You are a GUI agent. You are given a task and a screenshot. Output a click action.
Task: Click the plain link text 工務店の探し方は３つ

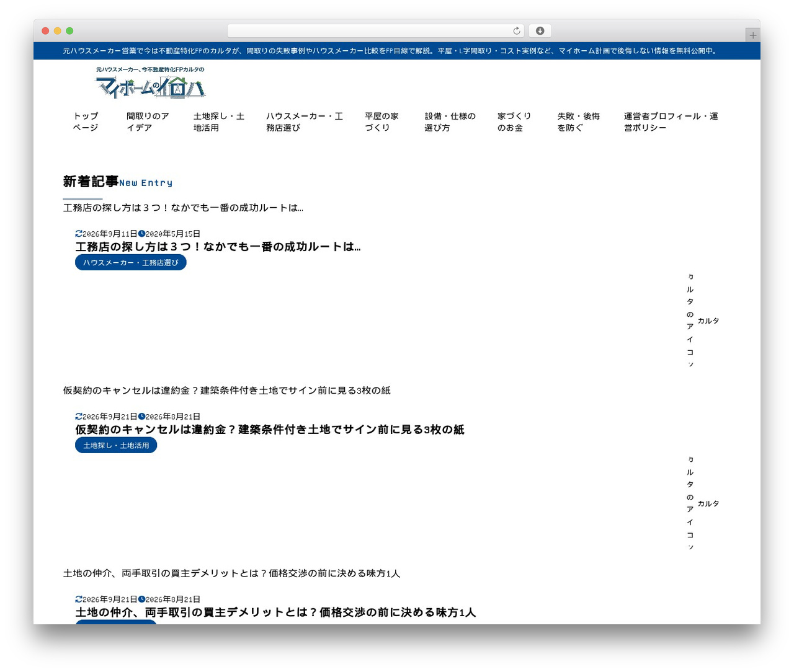click(x=183, y=208)
